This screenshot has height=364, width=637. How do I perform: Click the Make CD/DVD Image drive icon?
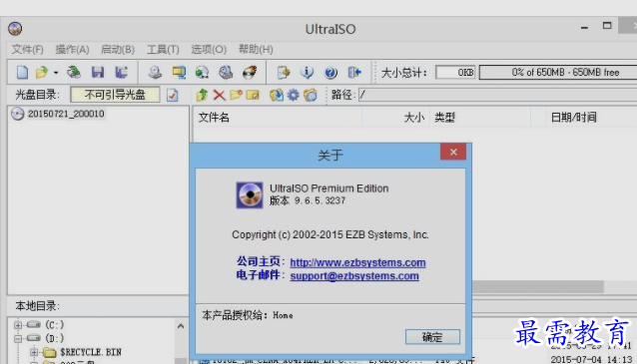(x=155, y=73)
